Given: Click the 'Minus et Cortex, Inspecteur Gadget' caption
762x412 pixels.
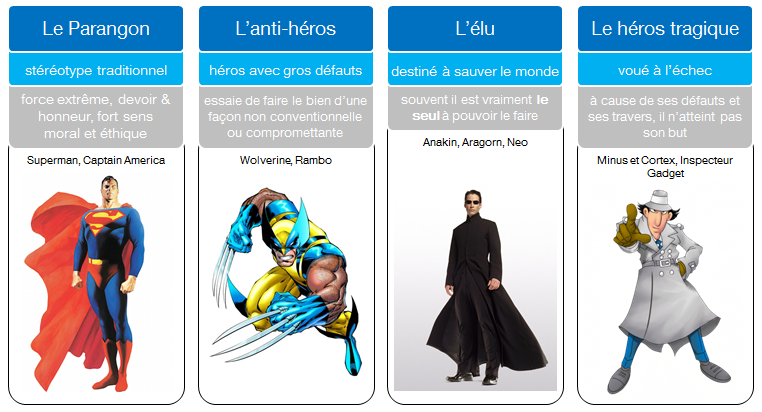Looking at the screenshot, I should (x=665, y=167).
